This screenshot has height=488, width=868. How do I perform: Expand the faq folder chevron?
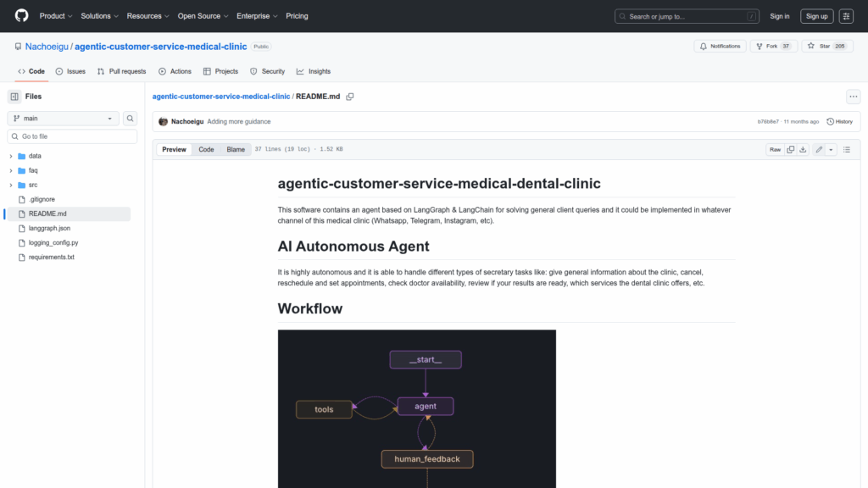[11, 170]
